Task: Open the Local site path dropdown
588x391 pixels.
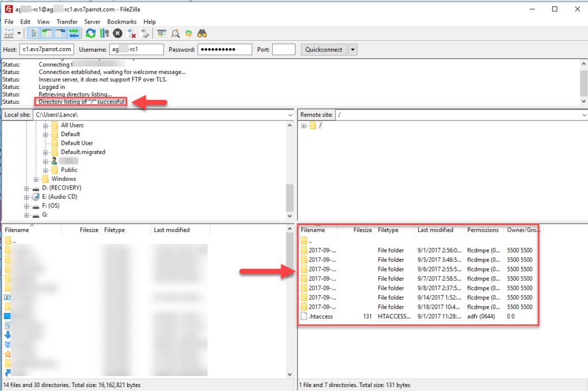Action: point(290,115)
